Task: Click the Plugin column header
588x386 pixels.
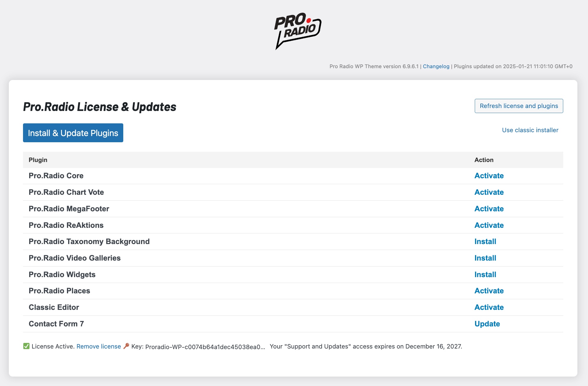Action: point(38,160)
